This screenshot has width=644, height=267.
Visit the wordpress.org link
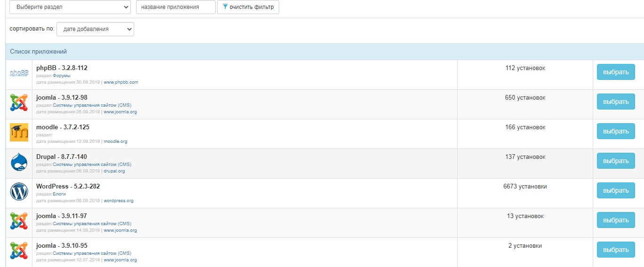[x=119, y=201]
